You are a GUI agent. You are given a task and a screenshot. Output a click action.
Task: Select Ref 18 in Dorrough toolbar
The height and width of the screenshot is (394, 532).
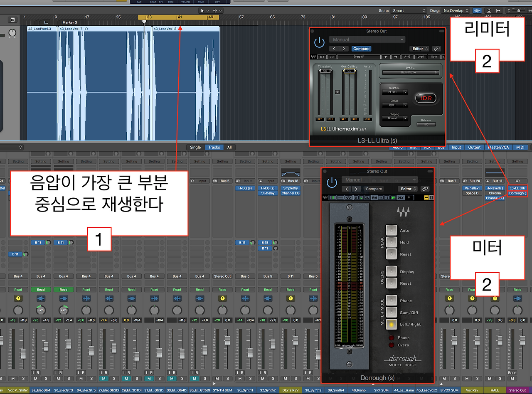coord(387,197)
